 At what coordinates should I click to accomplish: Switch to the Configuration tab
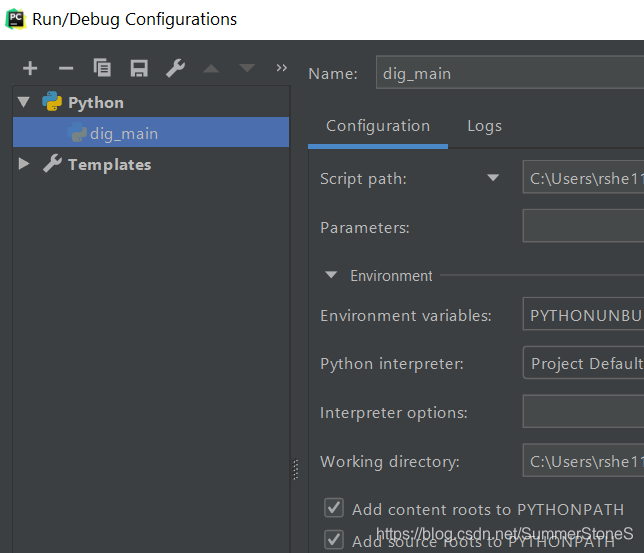378,126
